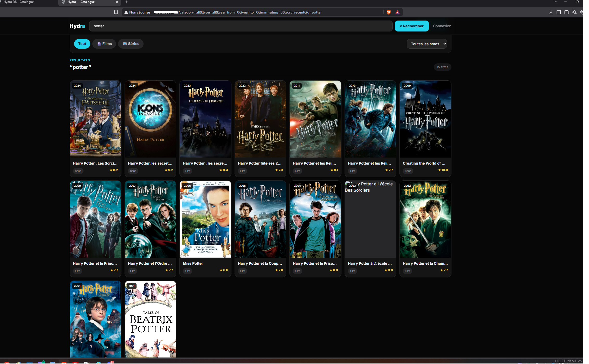Open the 2001 École des Sorciers poster
The width and height of the screenshot is (589, 364).
coord(95,319)
